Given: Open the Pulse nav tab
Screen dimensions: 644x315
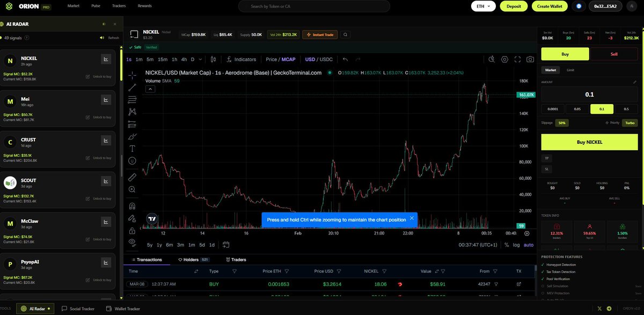Looking at the screenshot, I should 96,6.
